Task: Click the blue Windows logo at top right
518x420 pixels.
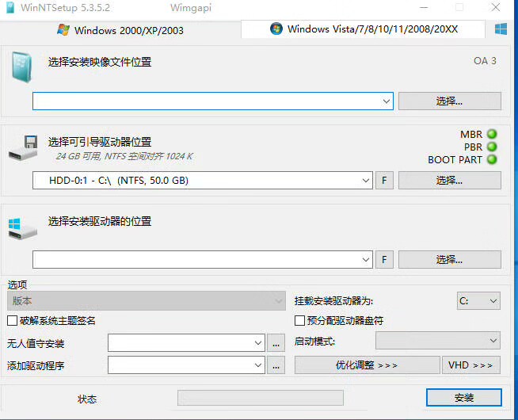Action: [501, 29]
